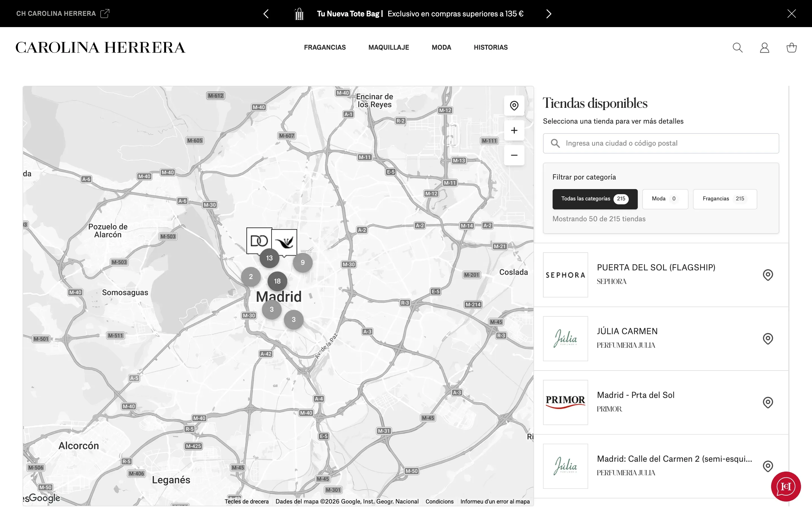The height and width of the screenshot is (508, 812).
Task: Go to the Carolina Herrera home logo
Action: (x=100, y=47)
